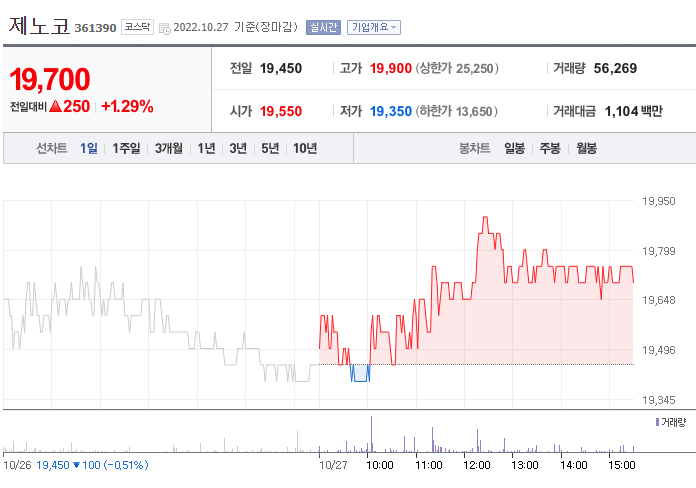Click the low price 19,350
Image resolution: width=696 pixels, height=488 pixels.
tap(391, 111)
